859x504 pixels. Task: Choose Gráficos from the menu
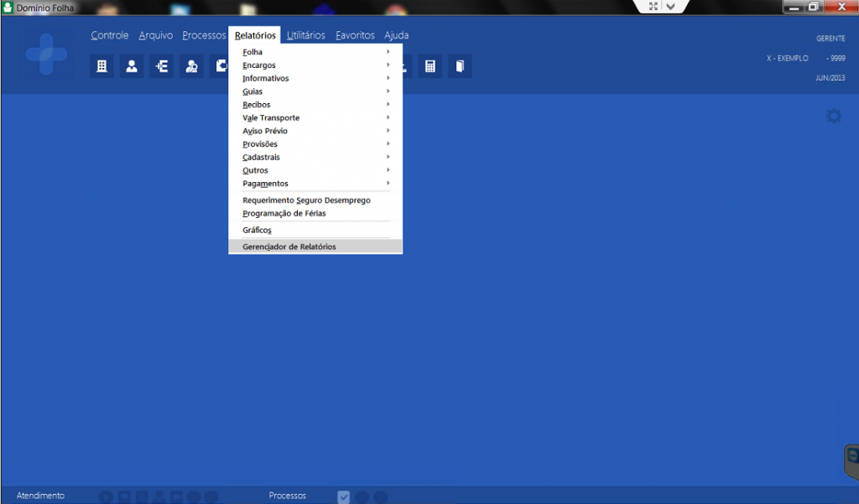pos(315,230)
